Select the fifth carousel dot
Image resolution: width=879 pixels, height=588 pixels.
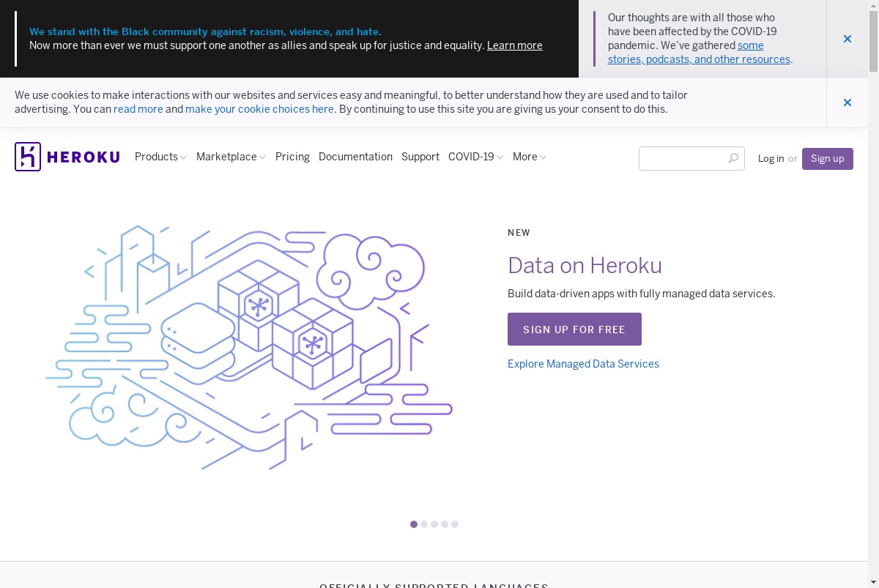[455, 524]
